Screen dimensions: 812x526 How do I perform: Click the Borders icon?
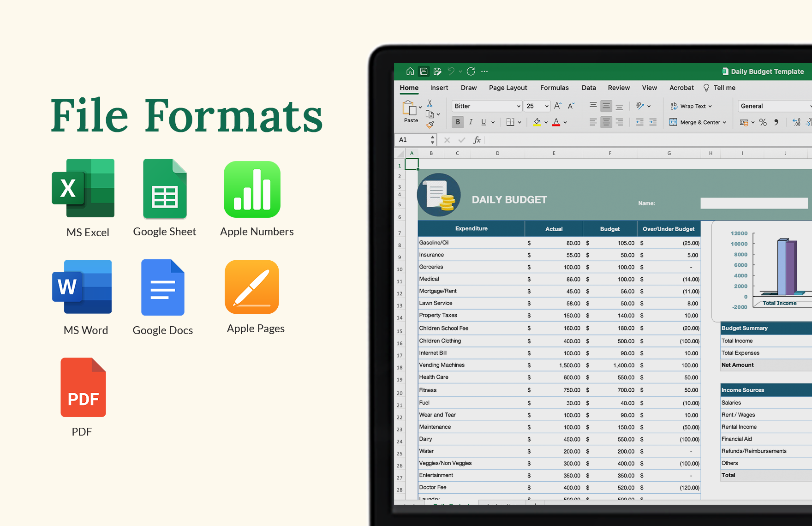coord(510,122)
